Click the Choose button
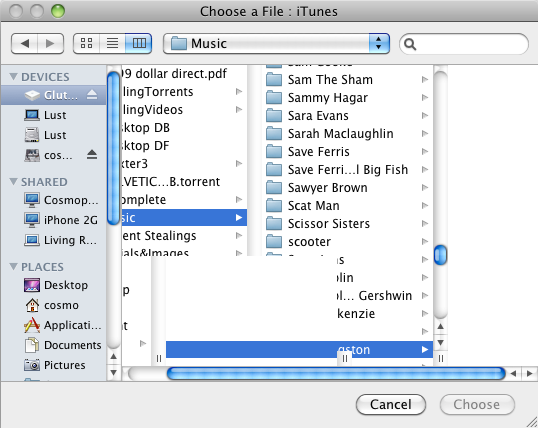The width and height of the screenshot is (538, 428). [x=477, y=404]
